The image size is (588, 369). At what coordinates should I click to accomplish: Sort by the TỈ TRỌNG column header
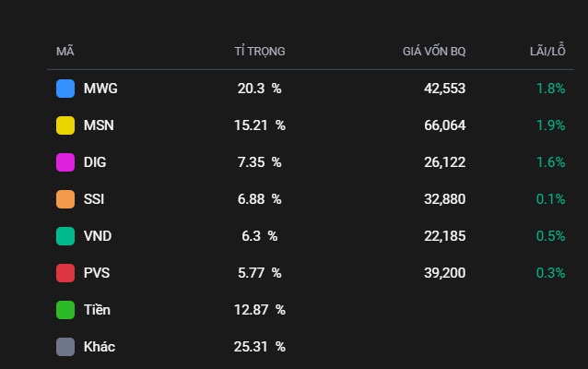(260, 51)
